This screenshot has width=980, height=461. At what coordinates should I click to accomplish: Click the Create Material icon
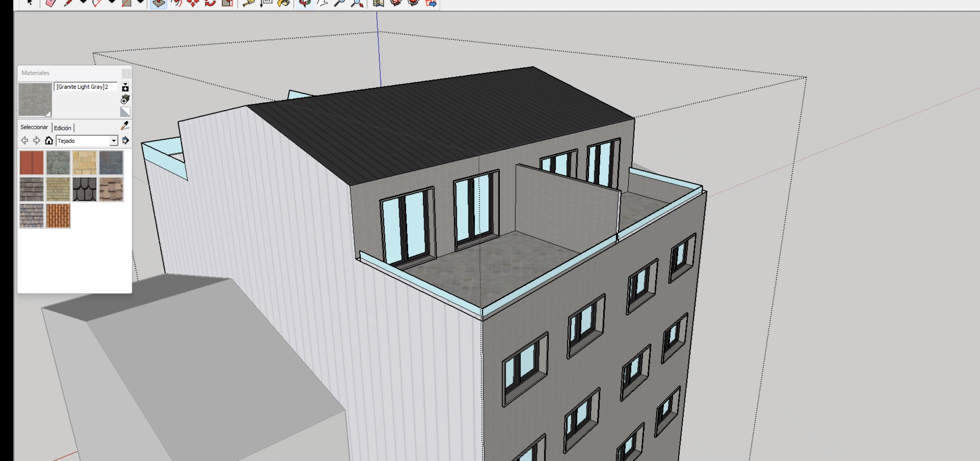[125, 100]
